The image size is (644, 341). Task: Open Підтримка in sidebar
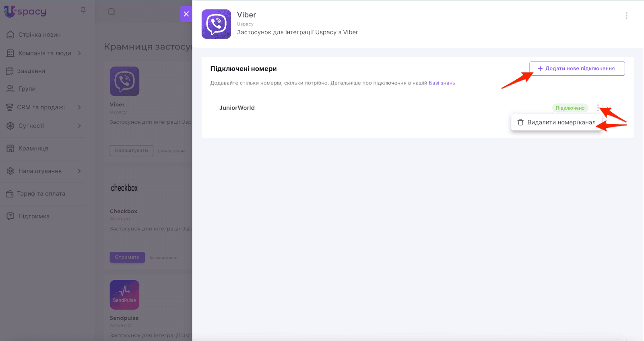pyautogui.click(x=34, y=216)
